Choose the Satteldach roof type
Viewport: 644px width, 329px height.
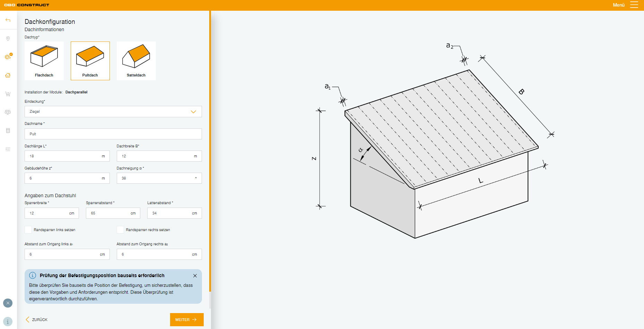(x=136, y=61)
